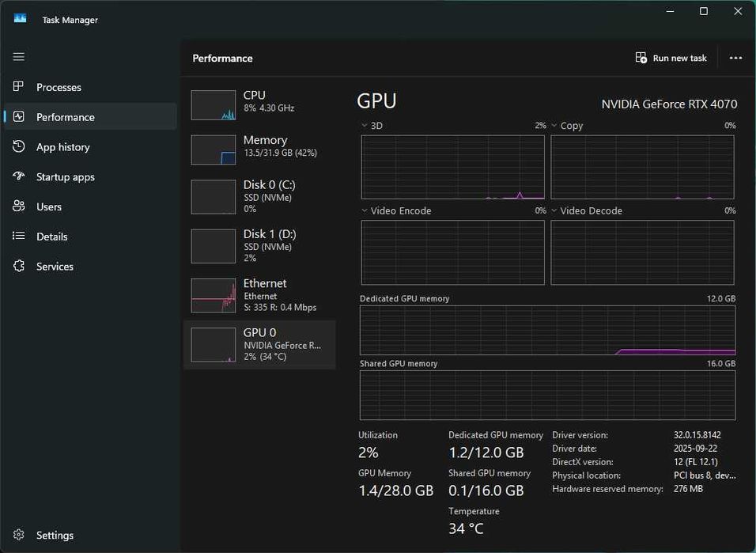Select the Memory performance item
Image resolution: width=756 pixels, height=553 pixels.
259,147
